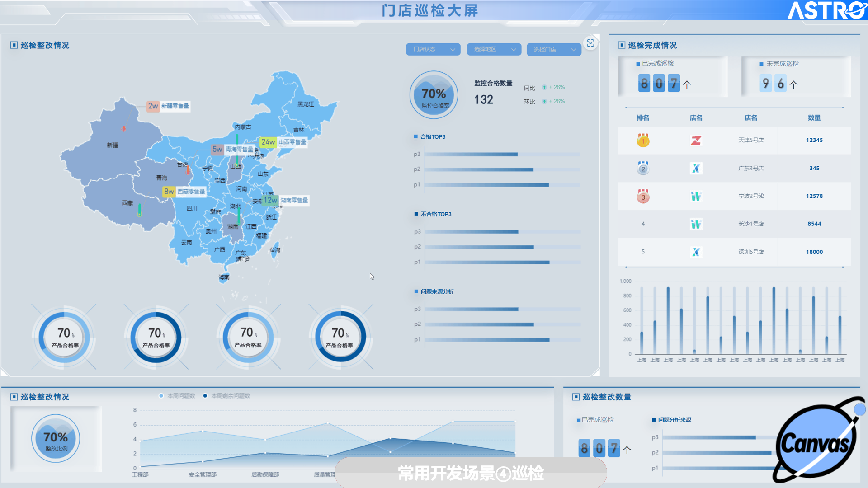Click the X logo for 广东3号店
Image resolution: width=868 pixels, height=488 pixels.
click(696, 169)
